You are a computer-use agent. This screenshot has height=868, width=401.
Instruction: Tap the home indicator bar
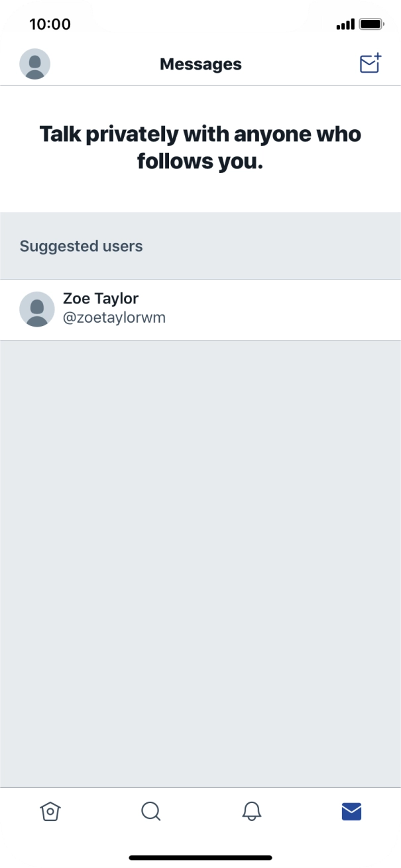point(200,857)
